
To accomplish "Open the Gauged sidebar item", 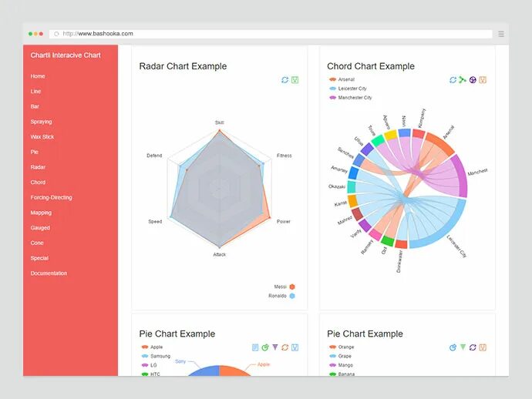I will (x=40, y=228).
